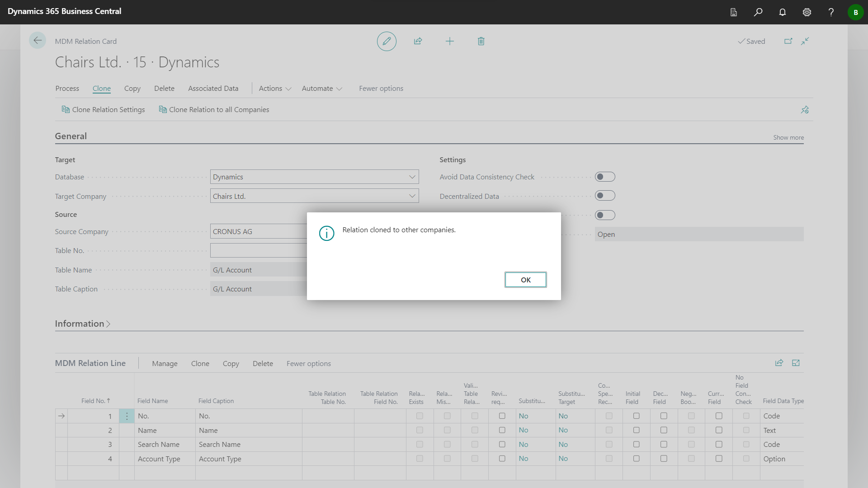
Task: Expand the Information section
Action: (x=83, y=324)
